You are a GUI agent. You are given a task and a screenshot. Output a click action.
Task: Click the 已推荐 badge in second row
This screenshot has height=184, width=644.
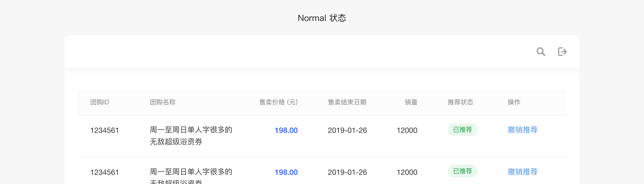[462, 171]
